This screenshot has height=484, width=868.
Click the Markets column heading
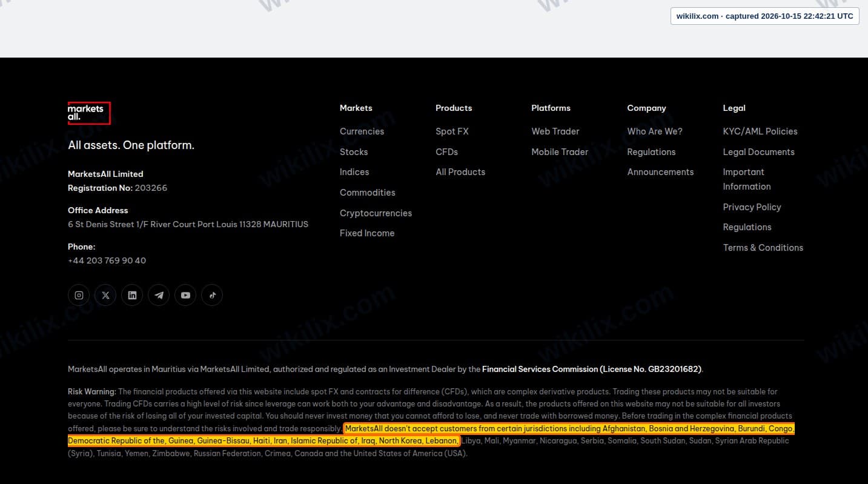click(356, 108)
